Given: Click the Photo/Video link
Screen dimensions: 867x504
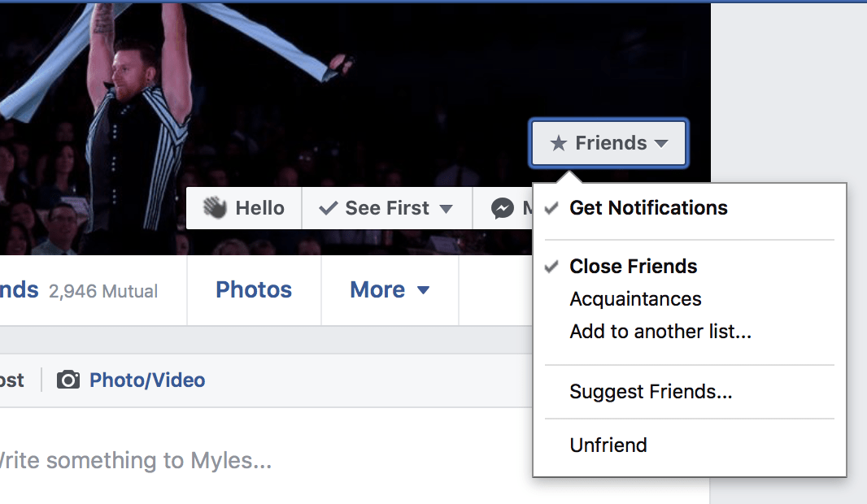Looking at the screenshot, I should [146, 380].
